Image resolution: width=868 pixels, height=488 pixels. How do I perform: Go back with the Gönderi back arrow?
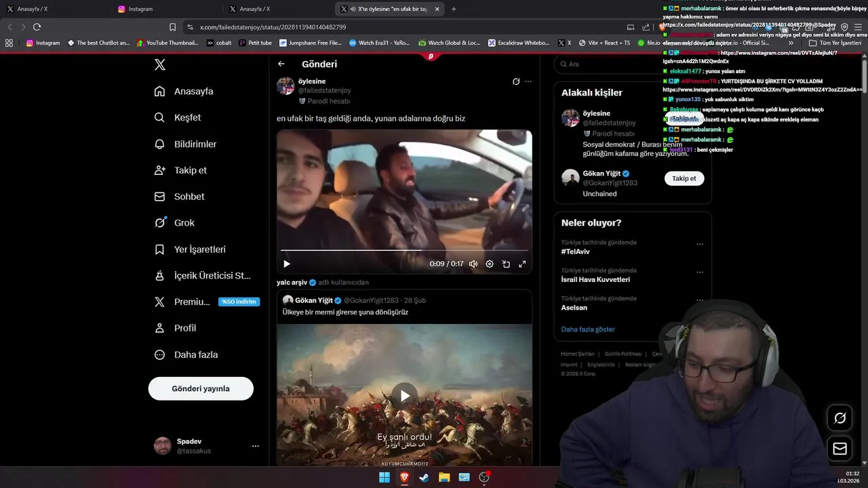pos(281,64)
